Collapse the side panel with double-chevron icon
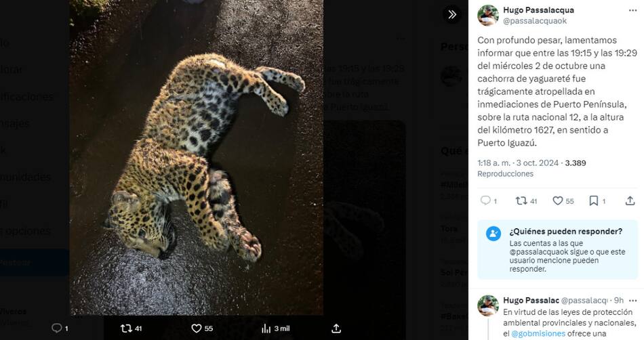The width and height of the screenshot is (644, 340). (452, 15)
